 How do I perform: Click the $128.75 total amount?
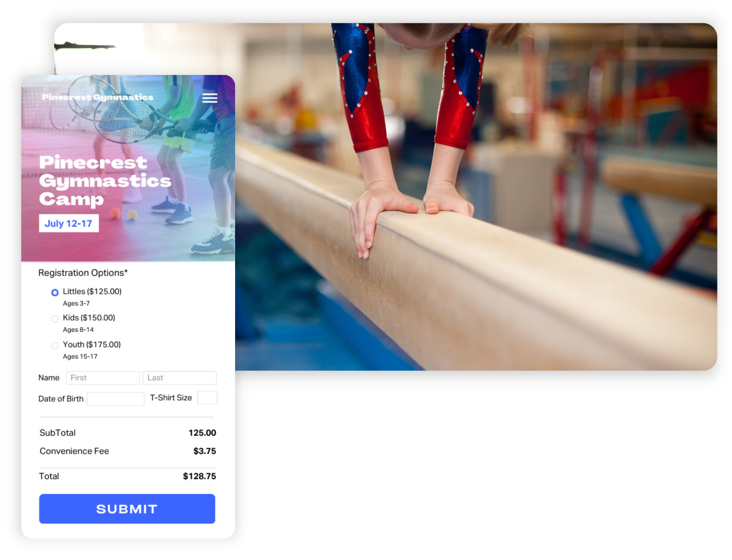[199, 476]
